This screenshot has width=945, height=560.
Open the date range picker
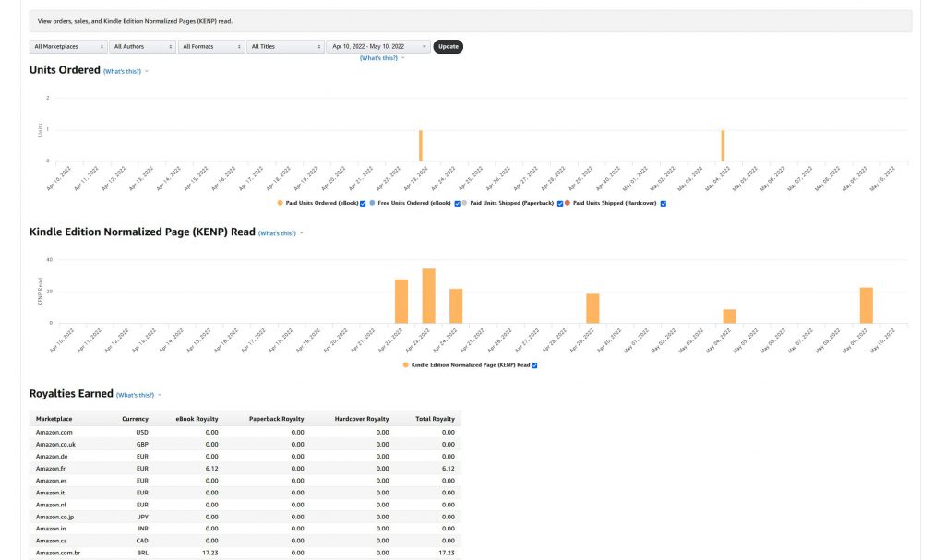377,46
